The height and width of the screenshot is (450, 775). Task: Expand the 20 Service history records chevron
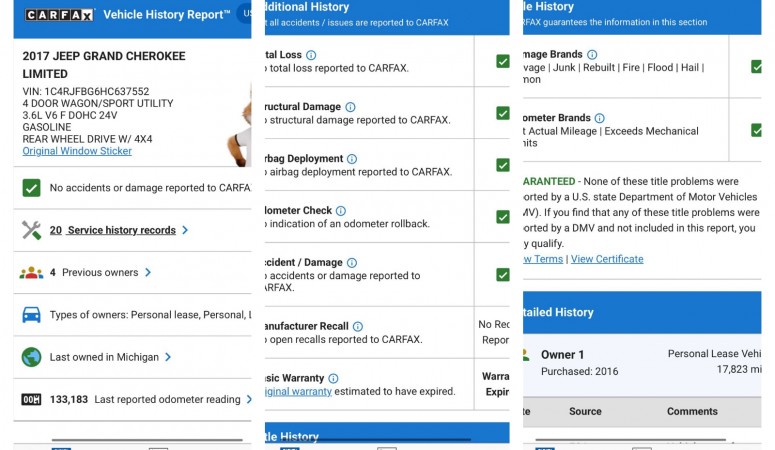click(x=185, y=230)
